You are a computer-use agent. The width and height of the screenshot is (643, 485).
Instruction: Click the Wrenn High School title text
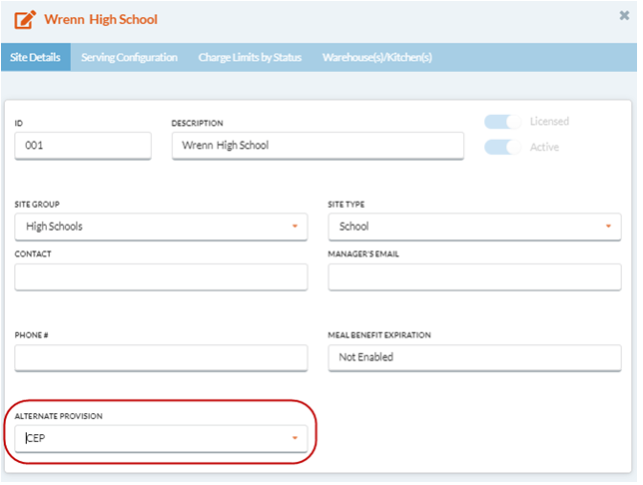[101, 20]
